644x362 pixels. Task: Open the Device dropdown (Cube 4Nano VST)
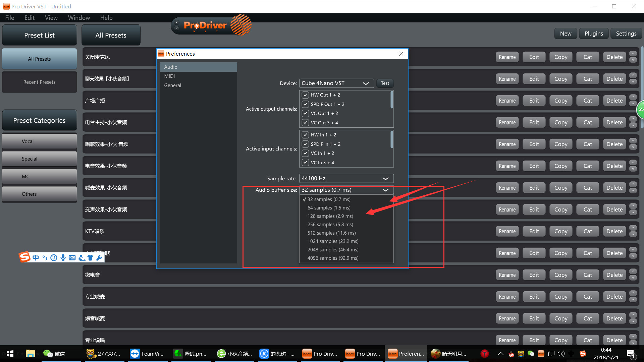[336, 83]
